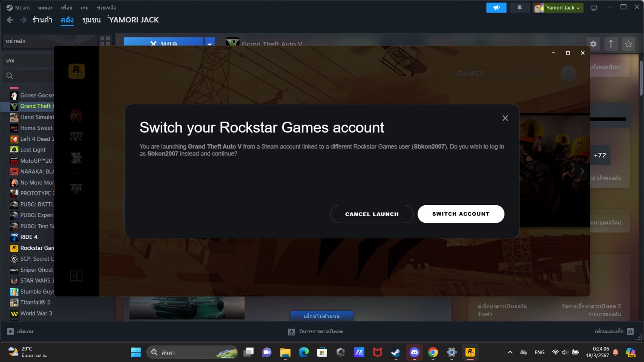Open Google Chrome from the taskbar
Viewport: 644px width, 362px height.
433,353
